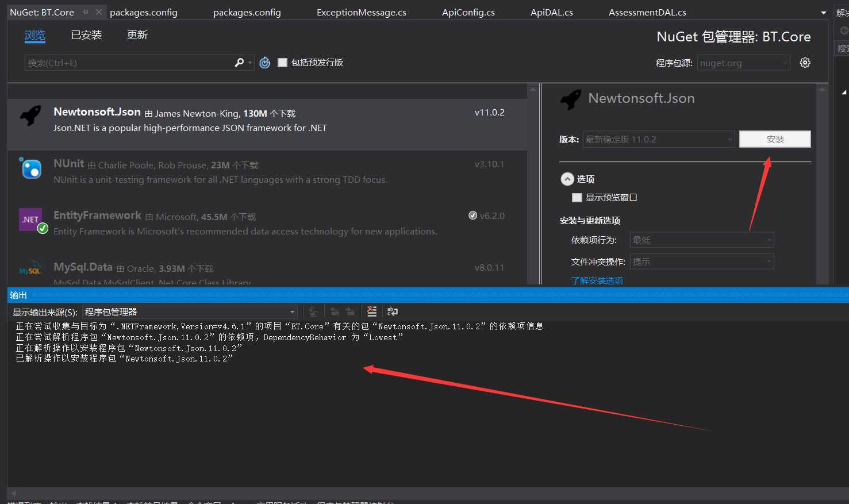The image size is (849, 504).
Task: Click Newtonsoft.Json title in details pane
Action: tap(641, 98)
